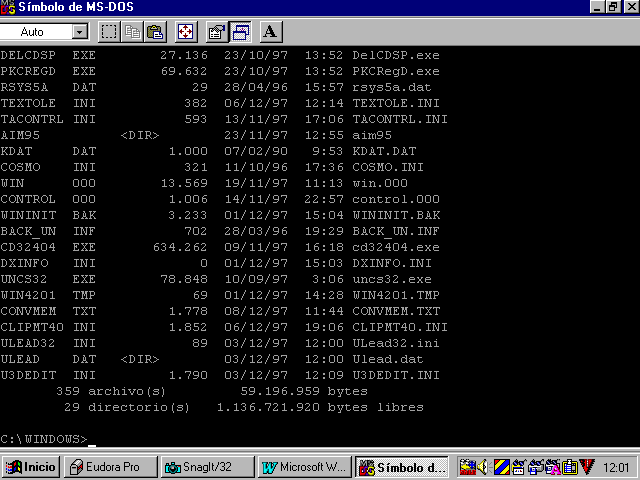Click the <DIR> marker in the AIM95 row

(x=140, y=135)
